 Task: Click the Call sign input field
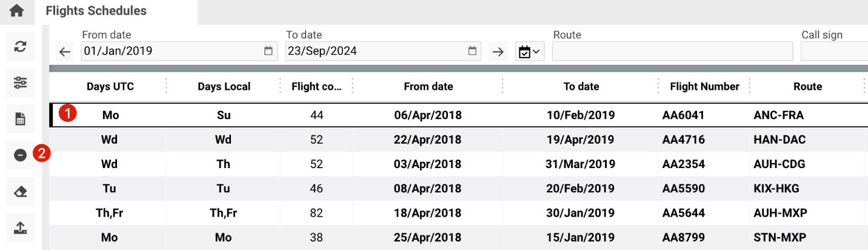coord(834,52)
